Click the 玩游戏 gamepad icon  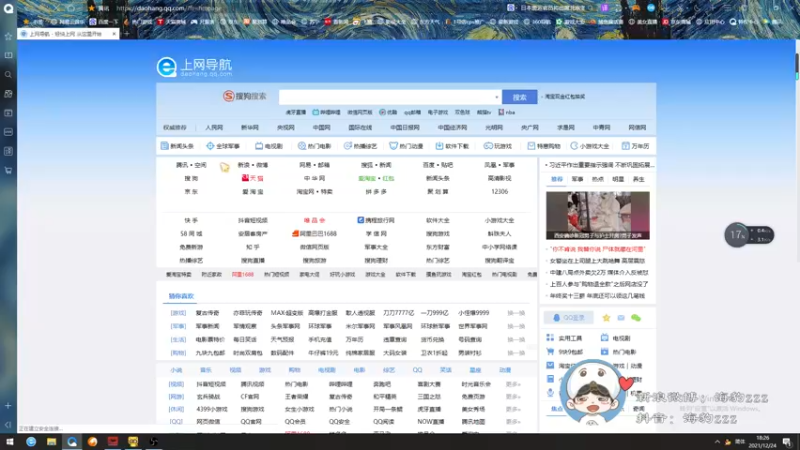pos(488,146)
